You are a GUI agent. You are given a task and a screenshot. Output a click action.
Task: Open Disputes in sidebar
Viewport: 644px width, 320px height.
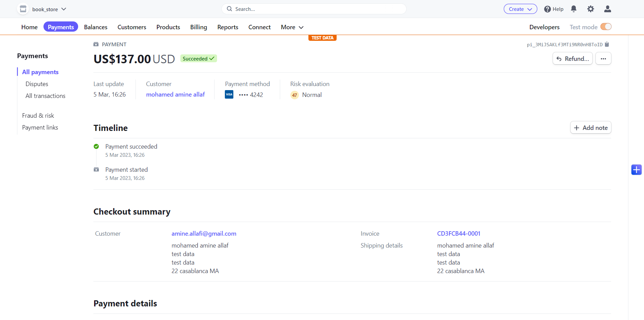coord(37,84)
